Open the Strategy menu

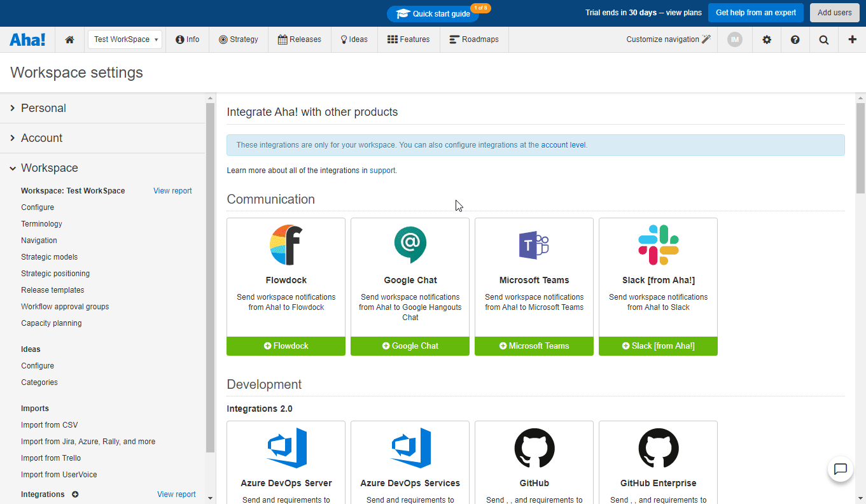(239, 39)
